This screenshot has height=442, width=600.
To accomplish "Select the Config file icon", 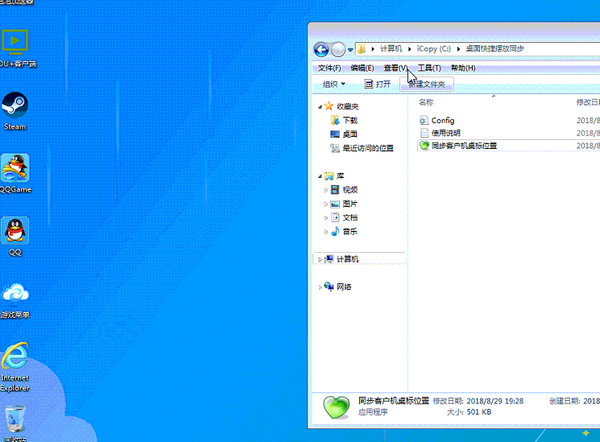I will [x=424, y=120].
